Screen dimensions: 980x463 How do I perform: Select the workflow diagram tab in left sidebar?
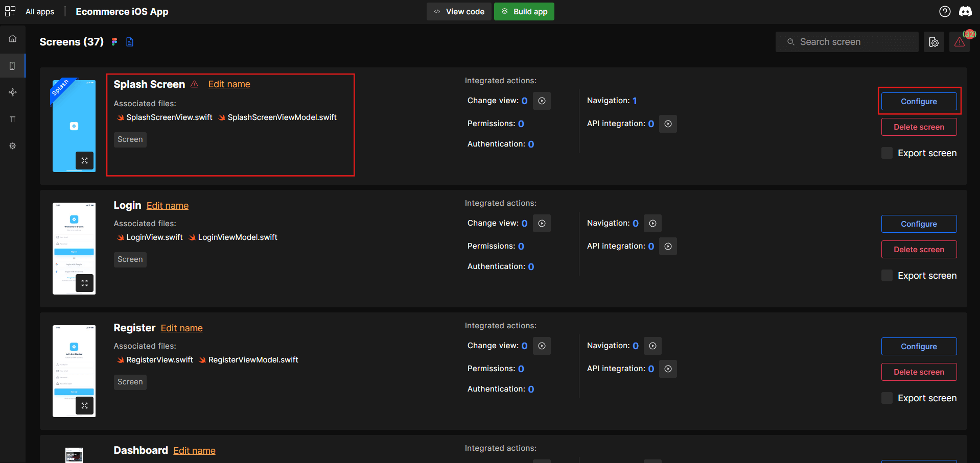tap(13, 92)
